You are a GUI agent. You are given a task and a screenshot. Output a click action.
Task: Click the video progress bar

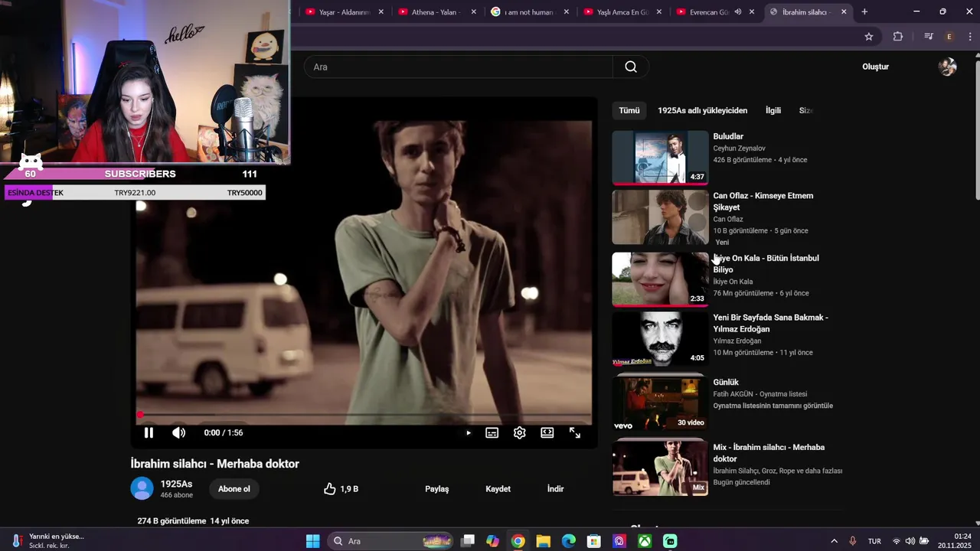[x=364, y=415]
